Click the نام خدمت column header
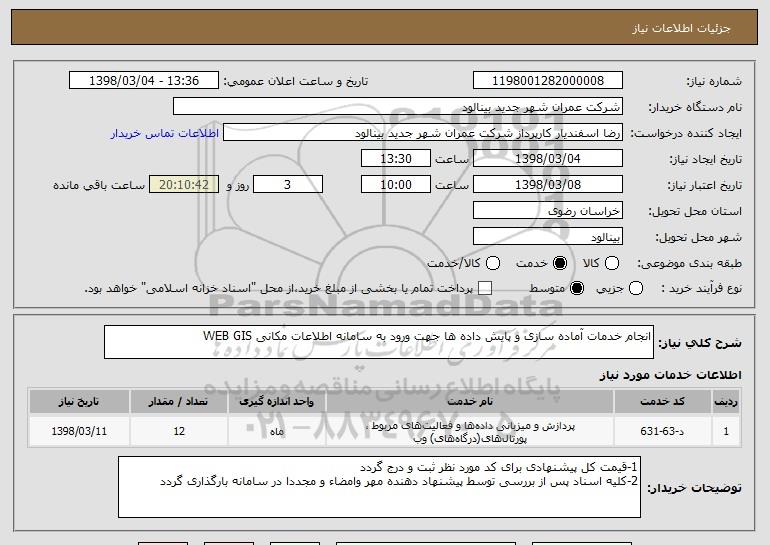The width and height of the screenshot is (770, 545). (x=470, y=402)
